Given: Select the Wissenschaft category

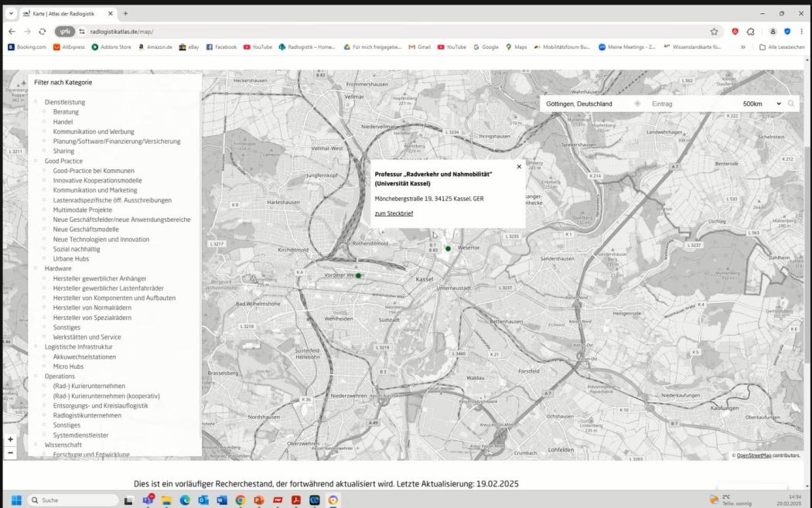Looking at the screenshot, I should (x=63, y=445).
